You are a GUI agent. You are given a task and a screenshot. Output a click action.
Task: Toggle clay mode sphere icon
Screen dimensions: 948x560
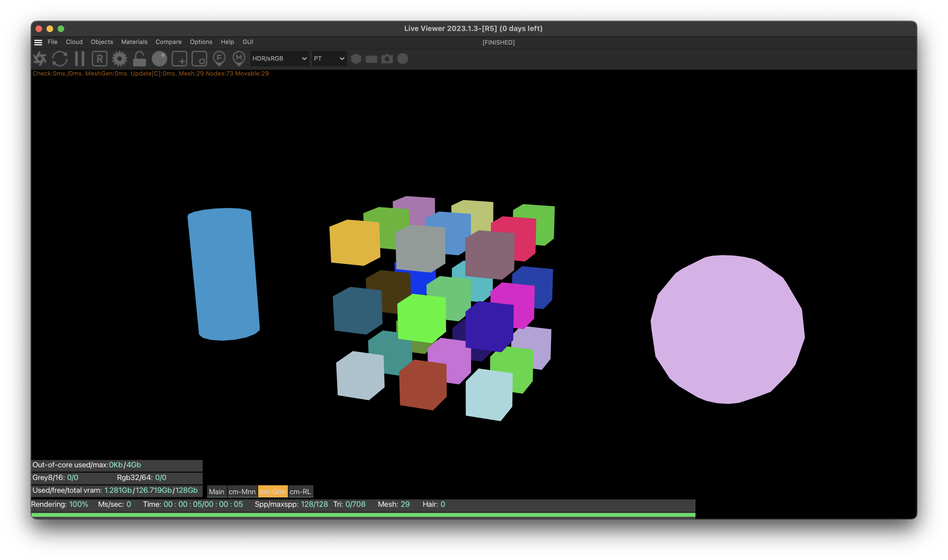coord(159,58)
